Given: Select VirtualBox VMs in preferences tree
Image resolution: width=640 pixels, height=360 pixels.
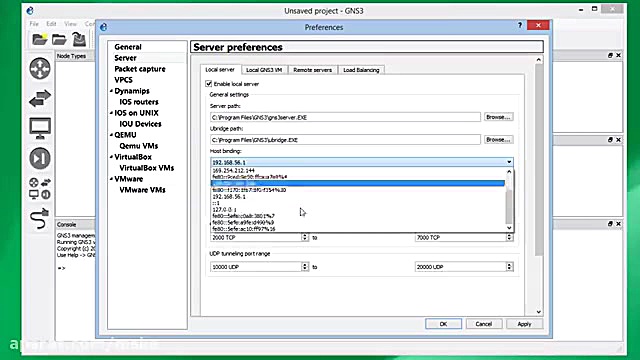Looking at the screenshot, I should click(147, 168).
